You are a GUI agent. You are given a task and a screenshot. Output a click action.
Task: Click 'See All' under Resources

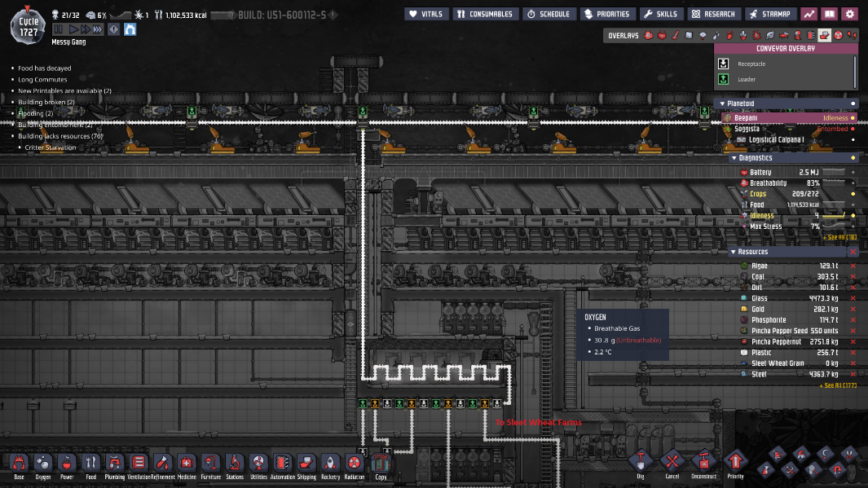pyautogui.click(x=838, y=385)
